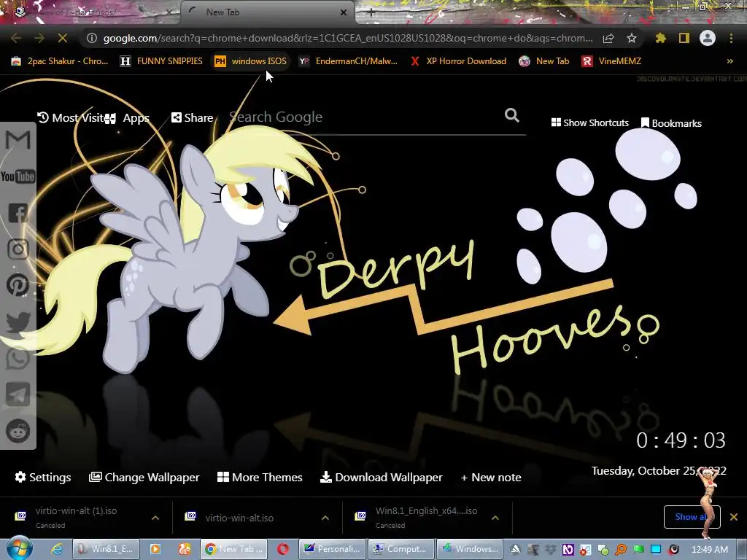Click the magnifier search icon
Viewport: 747px width, 560px height.
511,115
